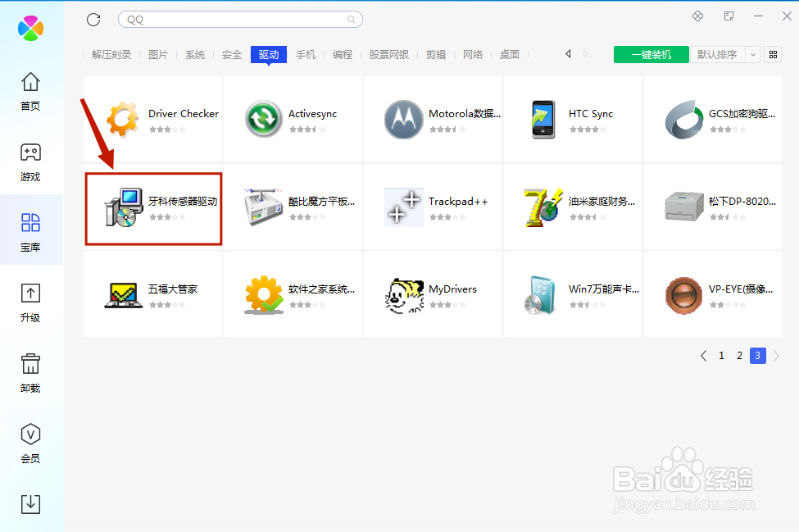Viewport: 799px width, 532px height.
Task: Open 升级 upgrade section in sidebar
Action: coord(30,302)
